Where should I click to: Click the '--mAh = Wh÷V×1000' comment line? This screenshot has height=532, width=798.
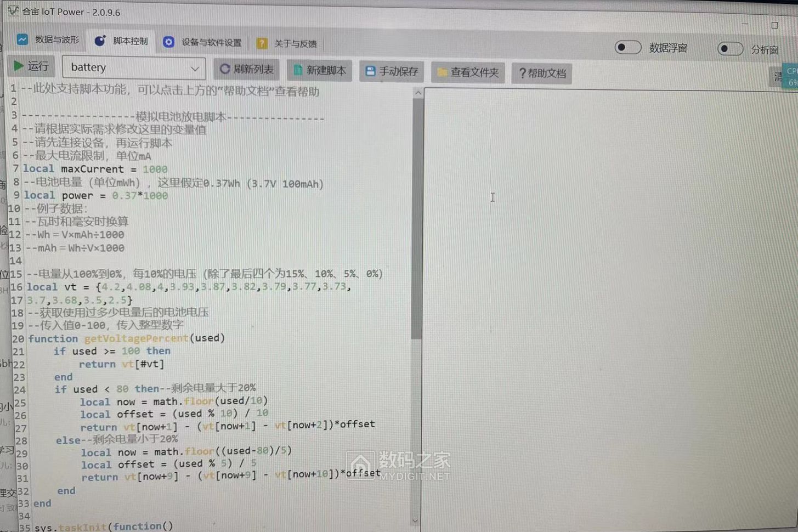point(75,248)
